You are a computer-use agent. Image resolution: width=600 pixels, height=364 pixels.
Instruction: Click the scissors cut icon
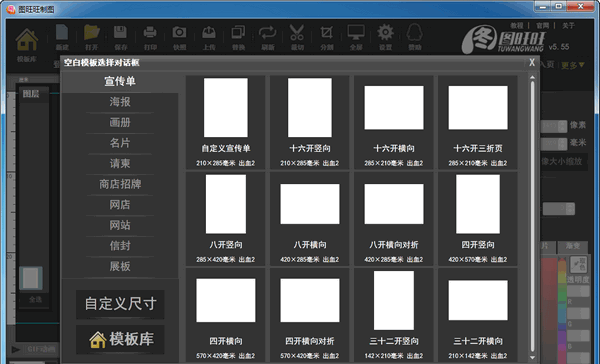point(297,33)
